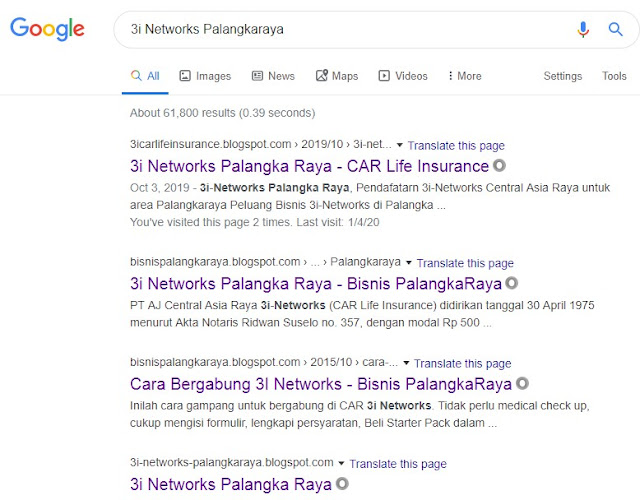Click the grey circle icon after CAR Life Insurance title
640x500 pixels.
[499, 165]
